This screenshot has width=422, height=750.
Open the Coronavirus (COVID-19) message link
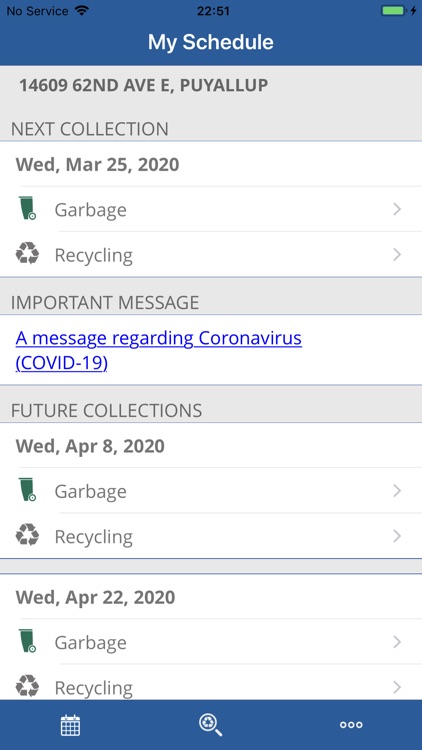[158, 350]
